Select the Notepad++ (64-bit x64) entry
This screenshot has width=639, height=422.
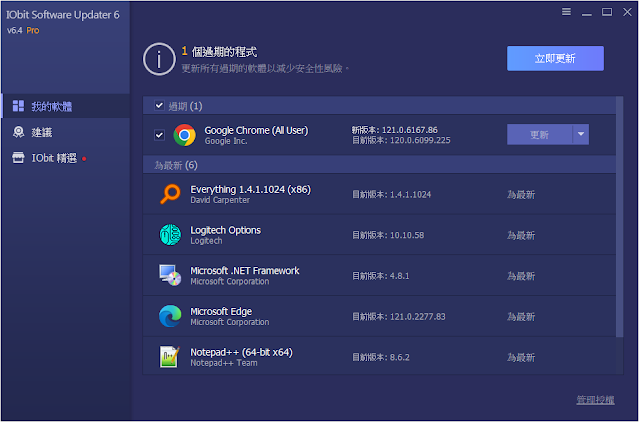coord(379,357)
